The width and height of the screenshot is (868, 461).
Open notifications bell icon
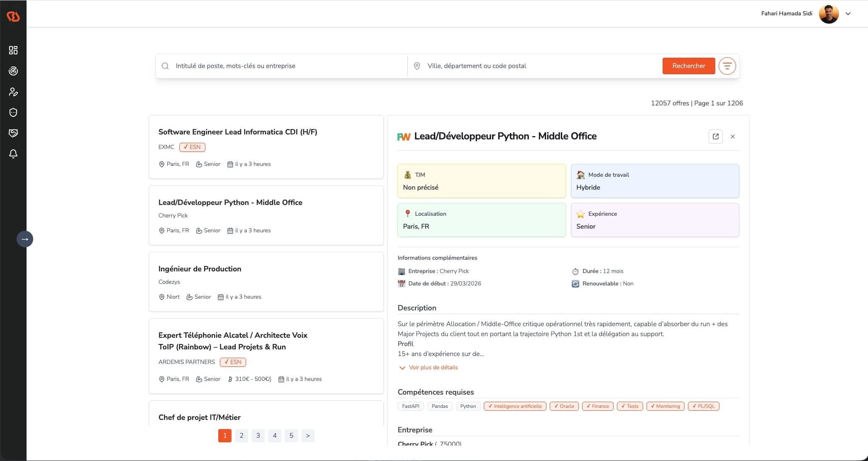coord(13,154)
